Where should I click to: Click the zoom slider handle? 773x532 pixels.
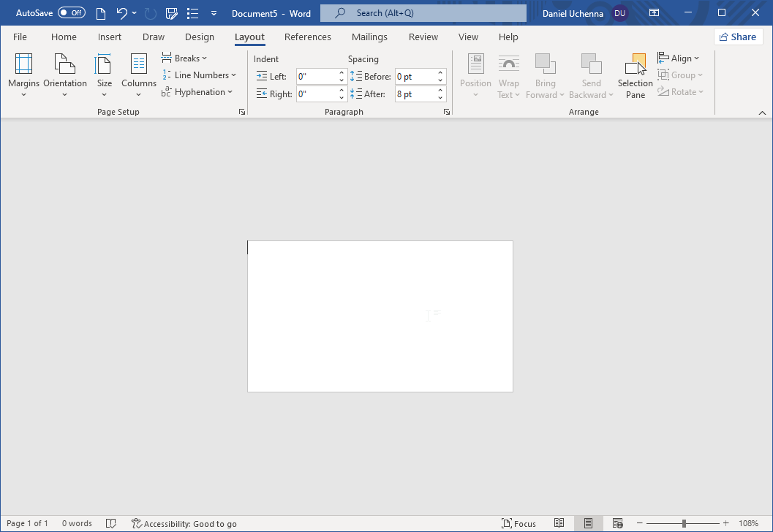(x=684, y=523)
